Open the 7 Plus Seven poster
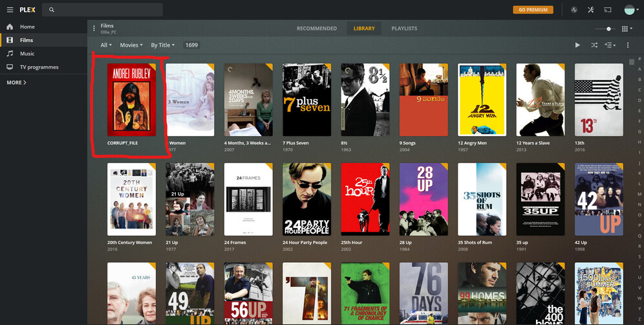 [306, 100]
